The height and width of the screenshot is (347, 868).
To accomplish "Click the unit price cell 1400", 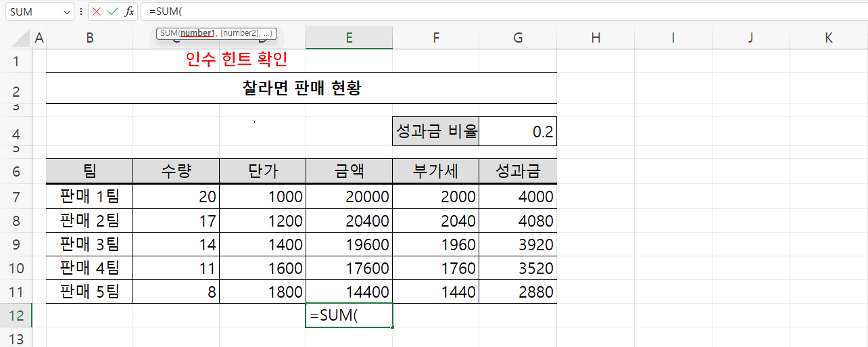I will tap(262, 244).
